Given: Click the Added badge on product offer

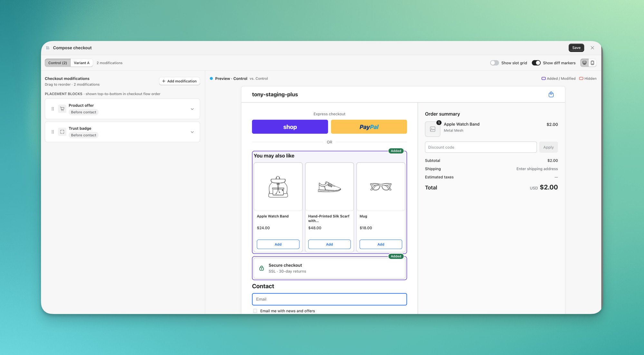Looking at the screenshot, I should (x=396, y=151).
